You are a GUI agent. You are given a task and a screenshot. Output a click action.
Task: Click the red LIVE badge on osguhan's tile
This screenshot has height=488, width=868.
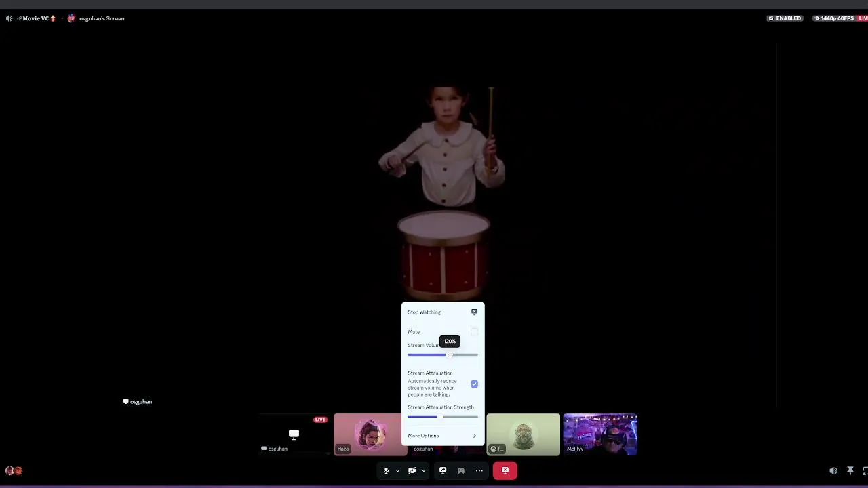coord(320,420)
